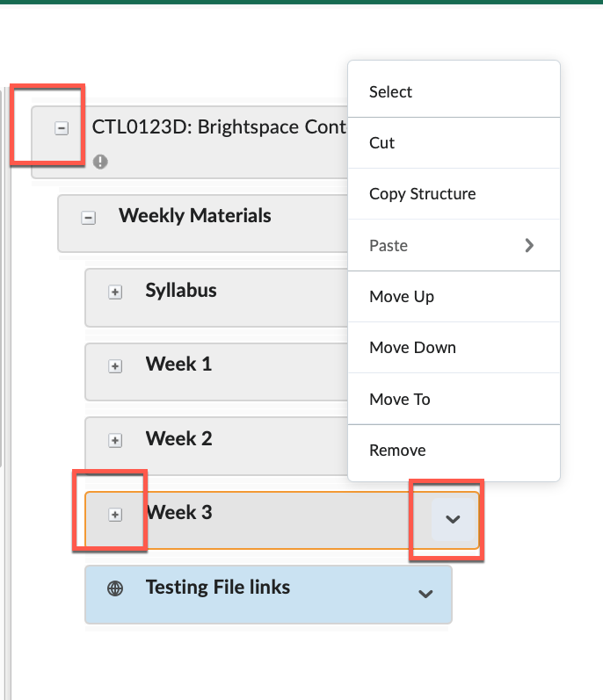
Task: Expand the Week 3 module
Action: tap(114, 515)
